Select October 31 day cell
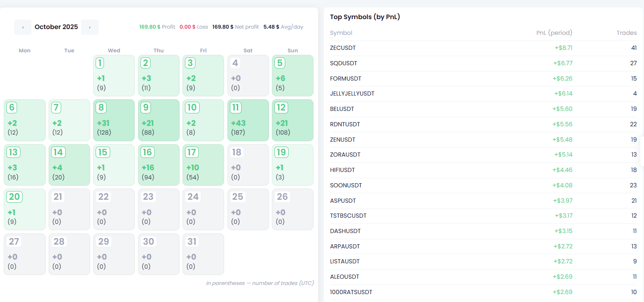Viewport: 644px width, 302px height. 203,254
